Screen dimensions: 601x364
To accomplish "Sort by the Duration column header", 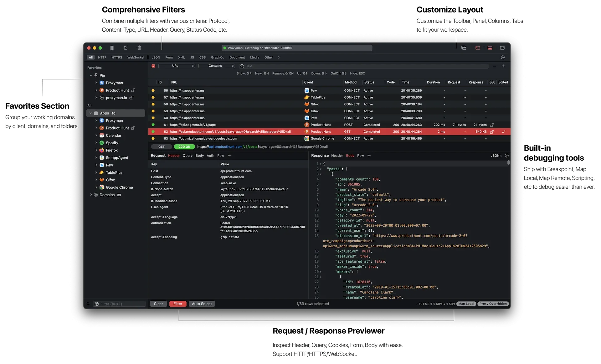I will click(433, 82).
